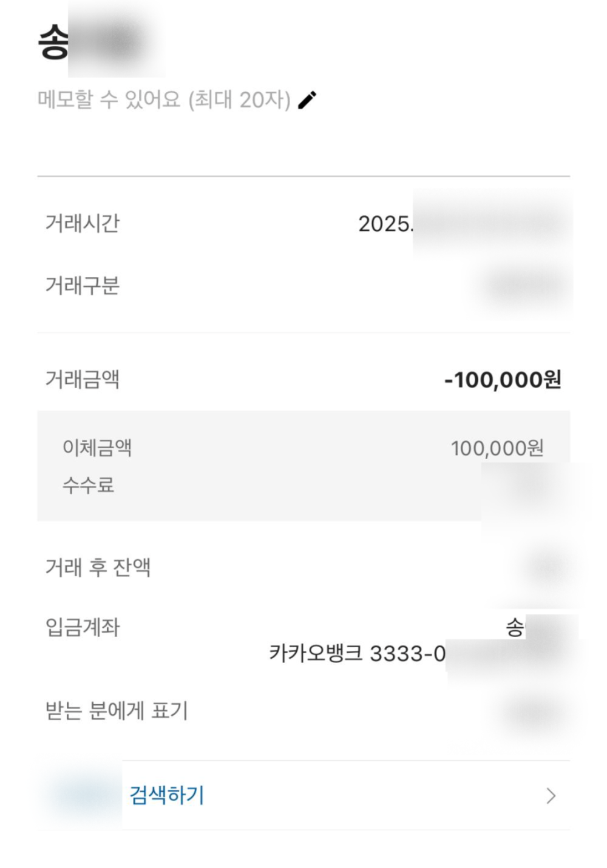Click the memo placeholder text field
Image resolution: width=607 pixels, height=868 pixels.
[164, 100]
